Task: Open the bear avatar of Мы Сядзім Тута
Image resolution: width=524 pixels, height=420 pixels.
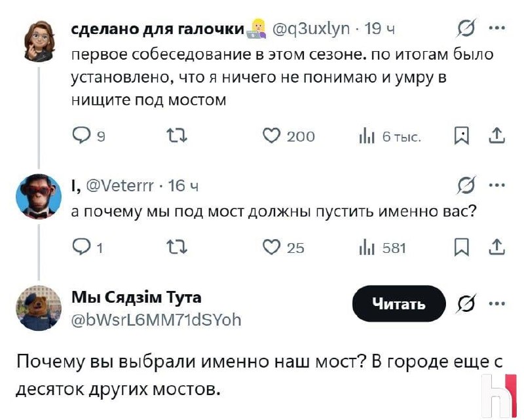Action: pos(39,308)
